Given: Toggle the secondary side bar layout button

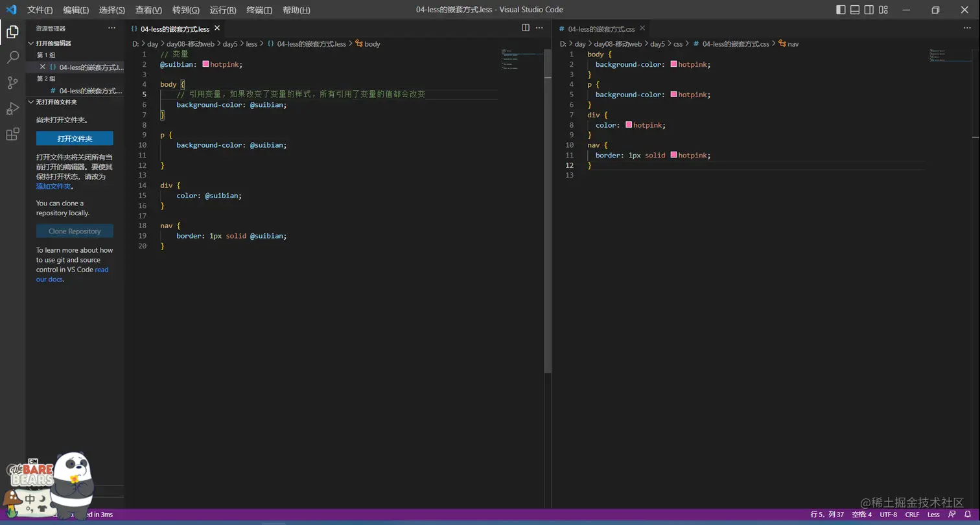Looking at the screenshot, I should 869,10.
